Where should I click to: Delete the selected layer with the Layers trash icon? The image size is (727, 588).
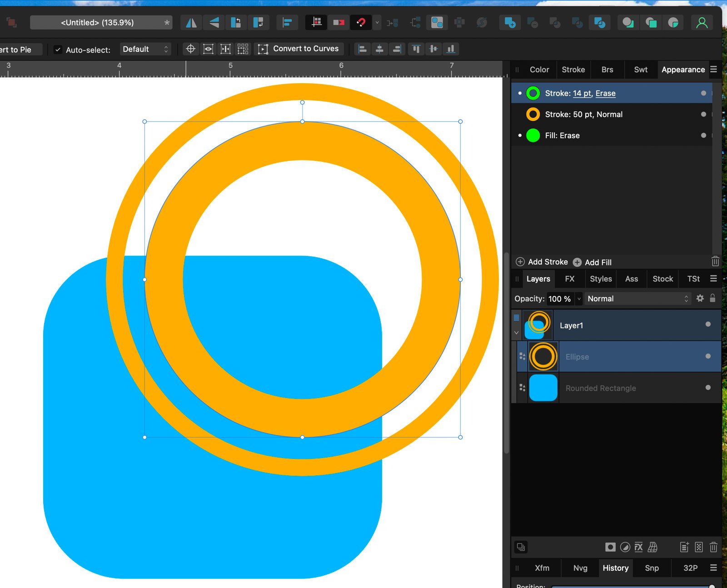pos(713,547)
